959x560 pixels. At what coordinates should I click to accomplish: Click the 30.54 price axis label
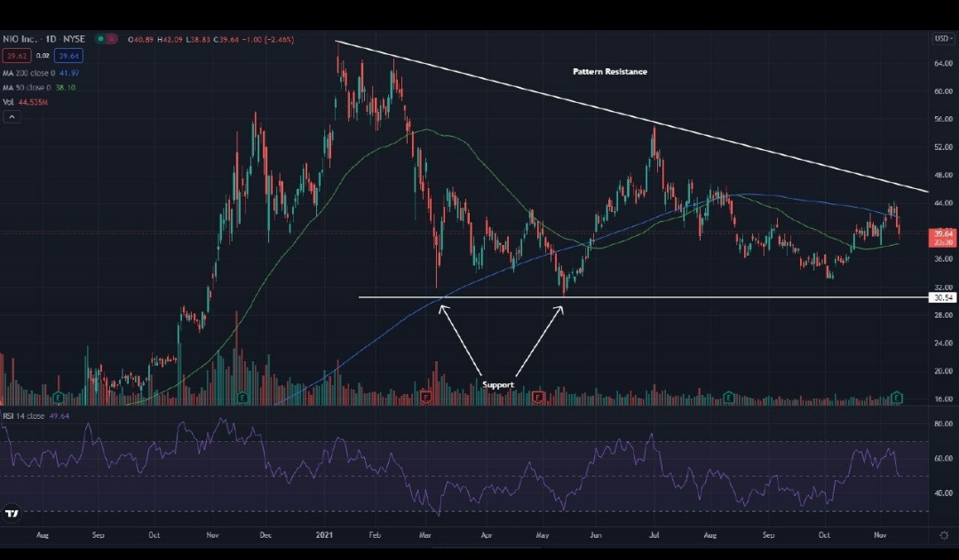coord(942,297)
